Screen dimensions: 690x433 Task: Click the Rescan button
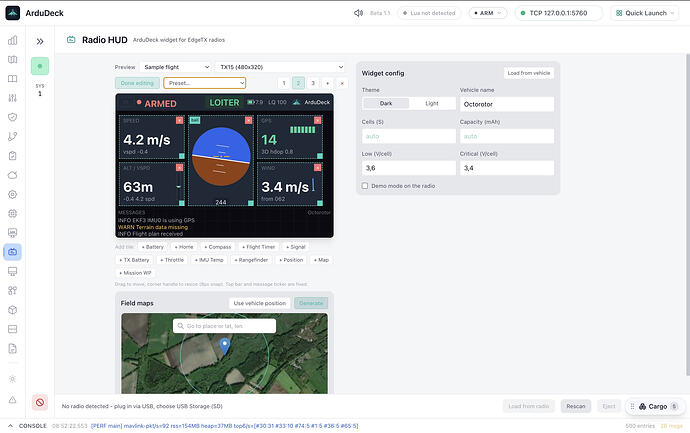[x=576, y=406]
